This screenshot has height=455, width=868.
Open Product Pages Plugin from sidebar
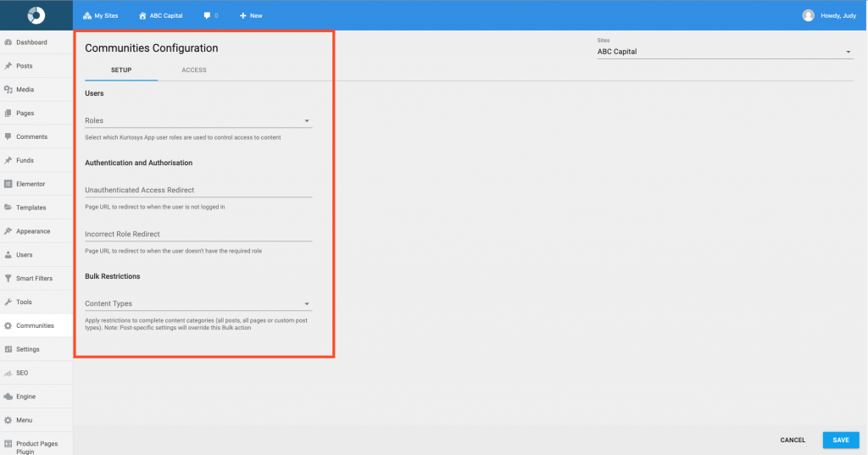[36, 446]
